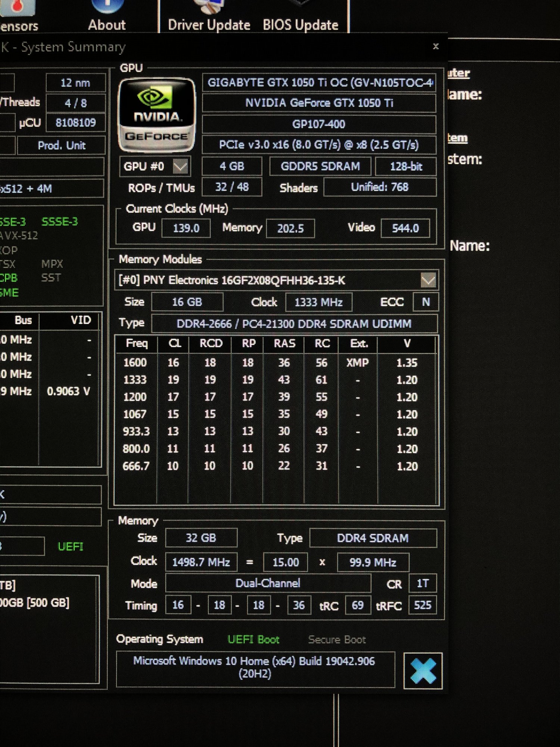Click the PCIe v3.0 x16 bus field
The image size is (560, 747).
(x=319, y=145)
